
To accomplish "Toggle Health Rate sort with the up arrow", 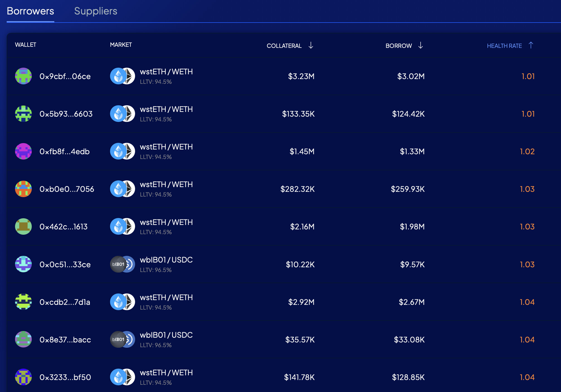I will (531, 45).
